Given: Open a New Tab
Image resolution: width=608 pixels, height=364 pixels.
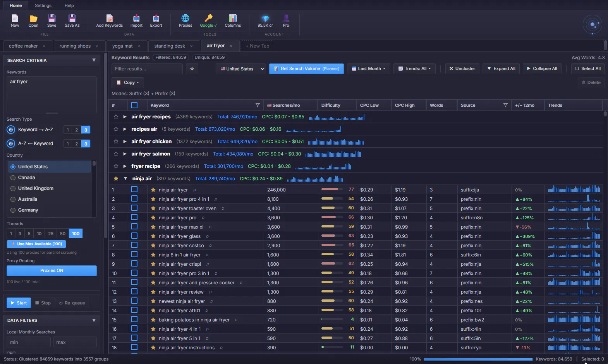Looking at the screenshot, I should click(258, 46).
